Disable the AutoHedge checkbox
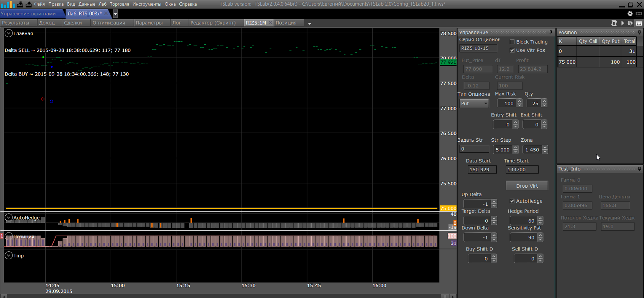 click(512, 201)
